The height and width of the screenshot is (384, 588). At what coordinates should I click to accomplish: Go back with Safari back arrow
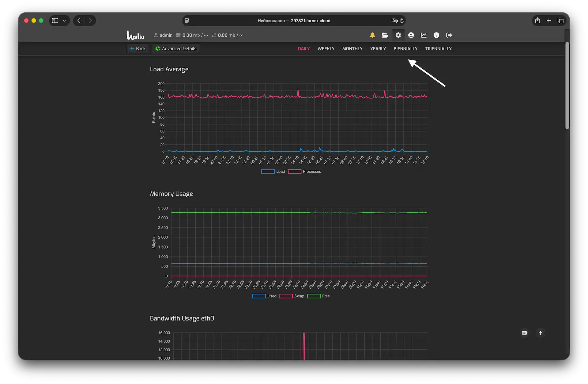pos(79,21)
